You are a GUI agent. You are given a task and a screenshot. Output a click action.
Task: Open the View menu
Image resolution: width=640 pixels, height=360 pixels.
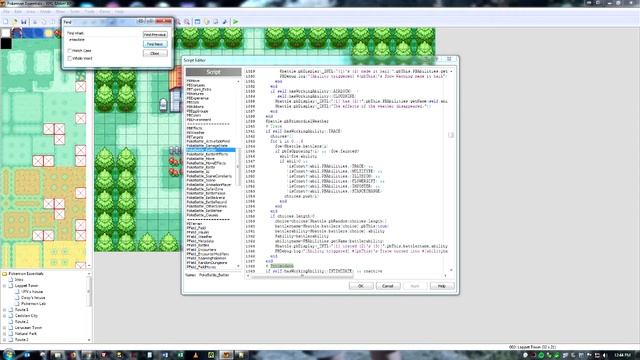coord(31,12)
